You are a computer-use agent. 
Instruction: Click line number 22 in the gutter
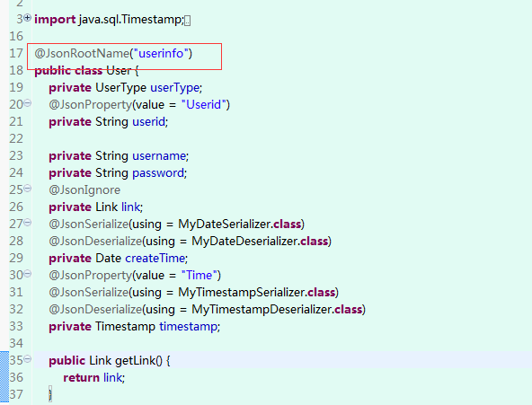[16, 139]
